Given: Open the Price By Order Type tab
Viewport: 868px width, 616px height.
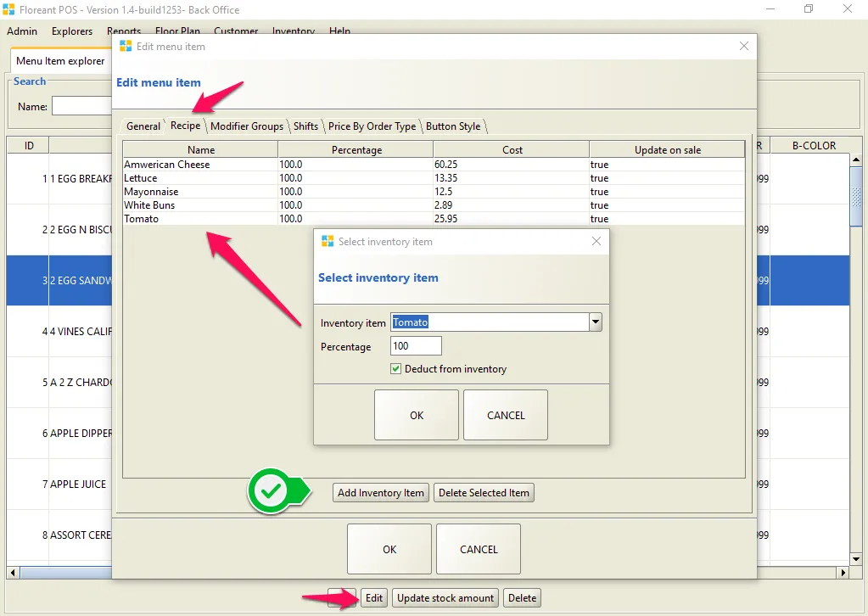Looking at the screenshot, I should (372, 126).
